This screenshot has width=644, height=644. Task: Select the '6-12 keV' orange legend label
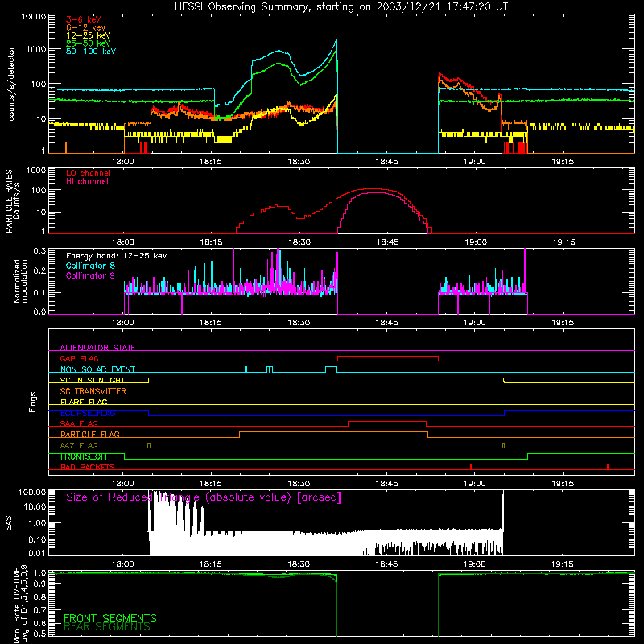86,27
